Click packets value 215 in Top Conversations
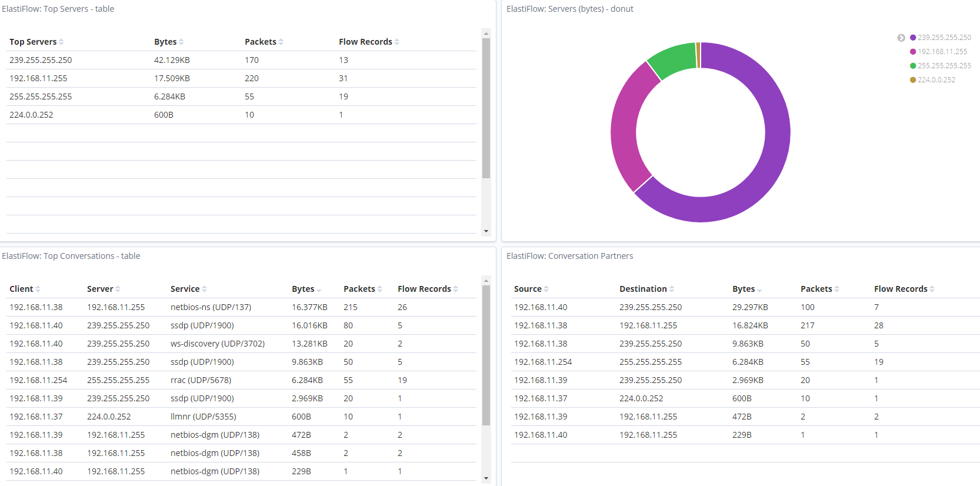Viewport: 980px width, 486px height. (x=351, y=307)
